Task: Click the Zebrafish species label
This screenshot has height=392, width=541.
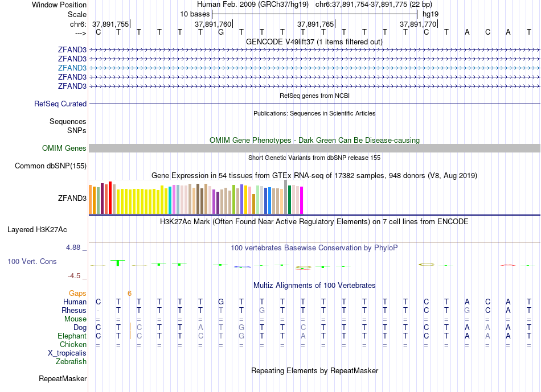Action: [71, 362]
